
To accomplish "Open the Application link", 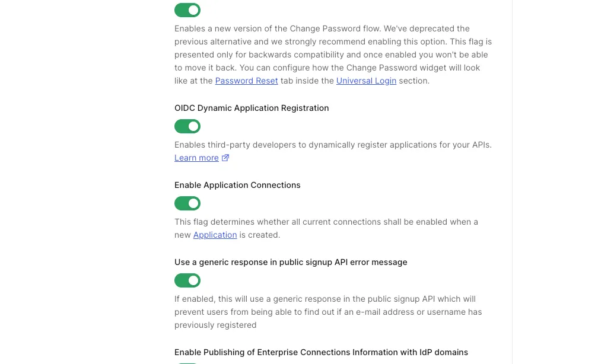I will click(x=215, y=235).
